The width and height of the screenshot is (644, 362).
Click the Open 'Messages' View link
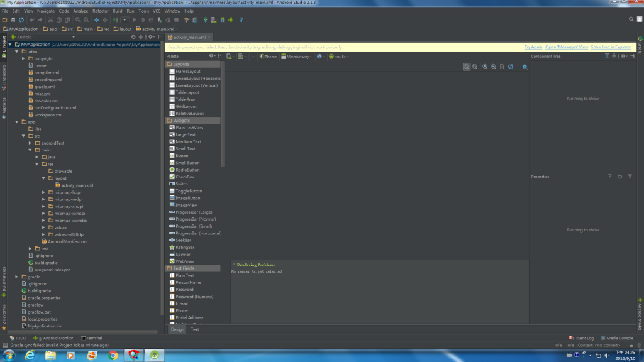567,47
